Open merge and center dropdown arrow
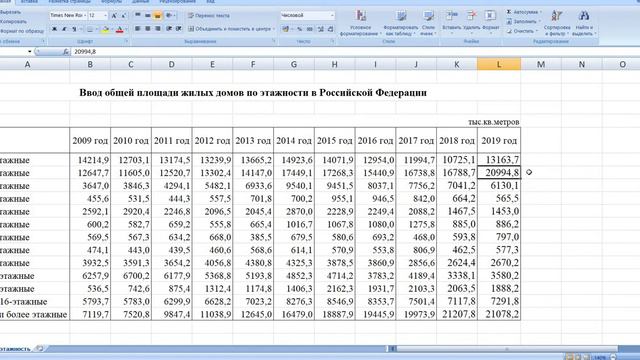Image resolution: width=640 pixels, height=360 pixels. tap(274, 29)
